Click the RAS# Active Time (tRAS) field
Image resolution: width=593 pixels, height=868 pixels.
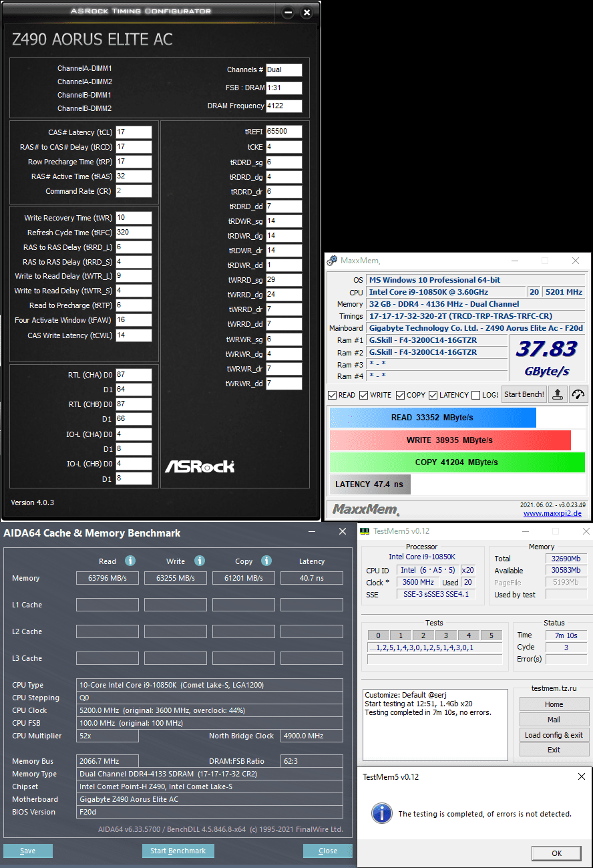point(134,176)
